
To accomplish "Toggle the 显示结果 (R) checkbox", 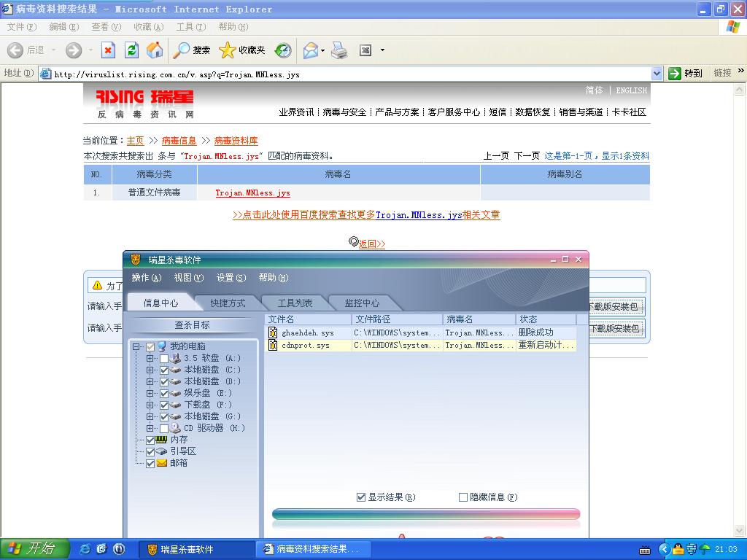I will [361, 497].
